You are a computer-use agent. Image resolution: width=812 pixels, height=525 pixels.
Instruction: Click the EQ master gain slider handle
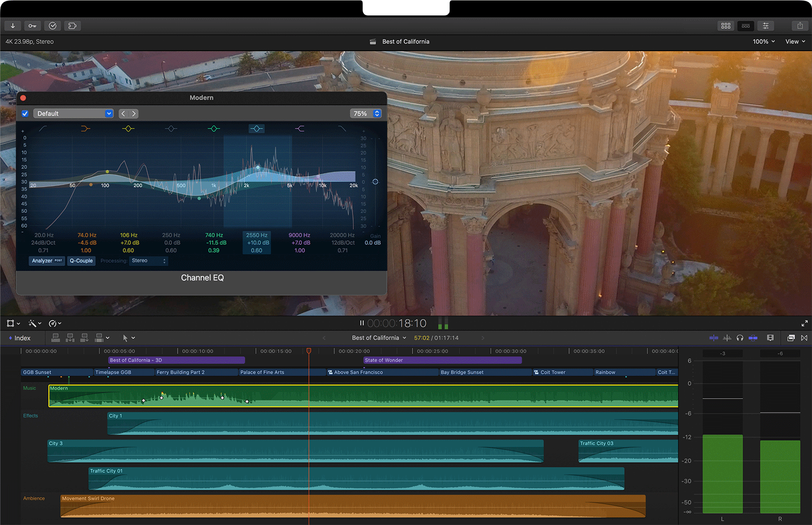click(x=375, y=182)
